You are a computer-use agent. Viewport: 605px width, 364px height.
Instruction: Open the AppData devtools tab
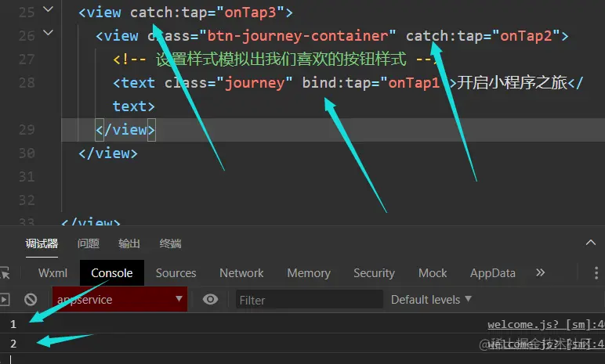493,273
